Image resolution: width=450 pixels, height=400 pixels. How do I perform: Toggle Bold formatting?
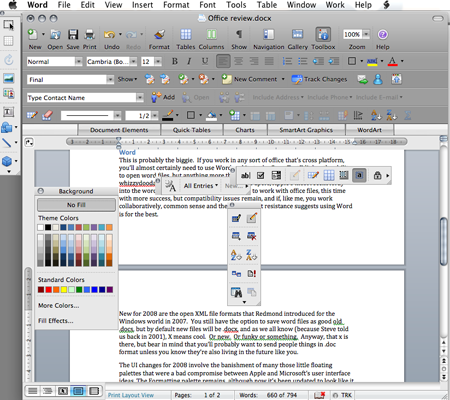(x=175, y=61)
